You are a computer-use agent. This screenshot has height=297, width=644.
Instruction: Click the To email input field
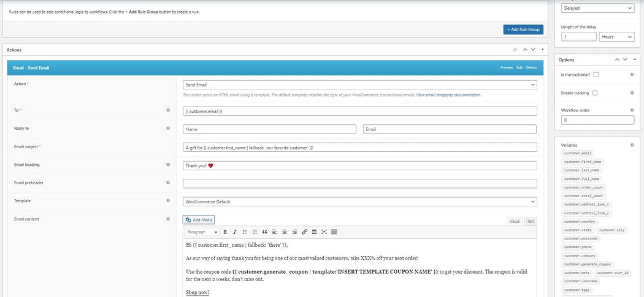(x=360, y=111)
